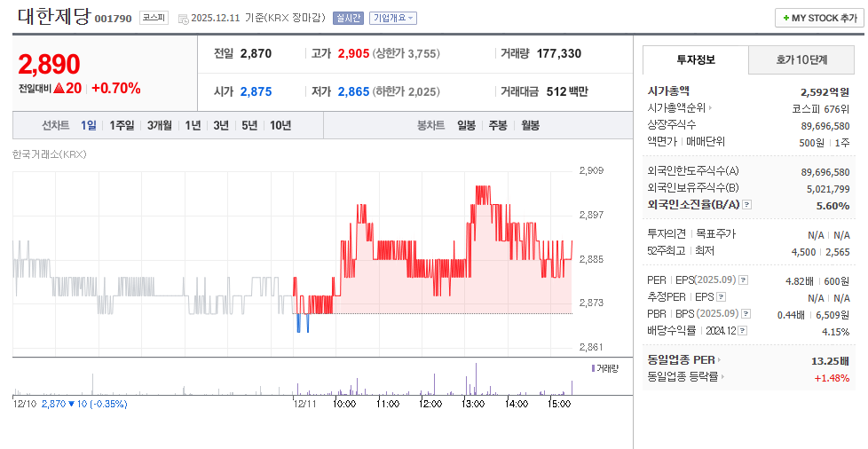Show the 월봉 candlestick chart
The width and height of the screenshot is (868, 449).
(x=531, y=126)
